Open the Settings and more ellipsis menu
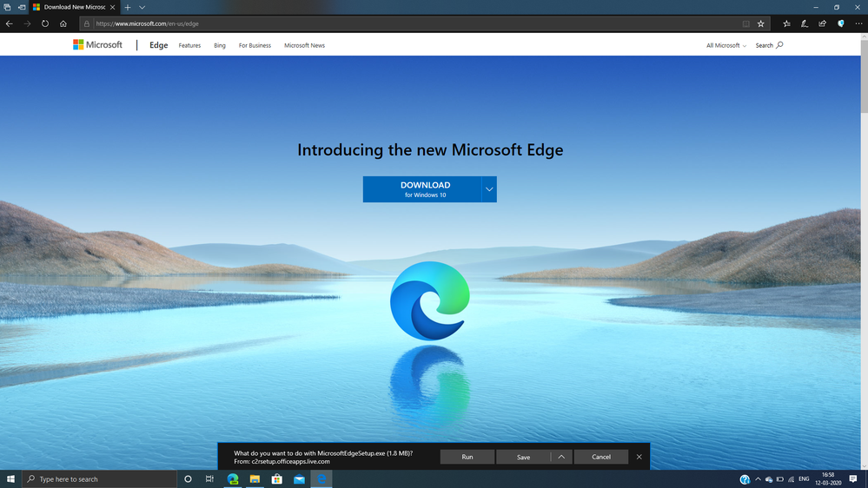The image size is (868, 488). click(x=858, y=23)
